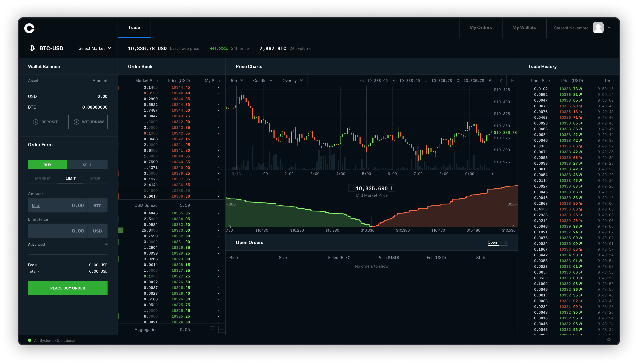Select the LIMIT order tab
638x364 pixels.
point(70,178)
